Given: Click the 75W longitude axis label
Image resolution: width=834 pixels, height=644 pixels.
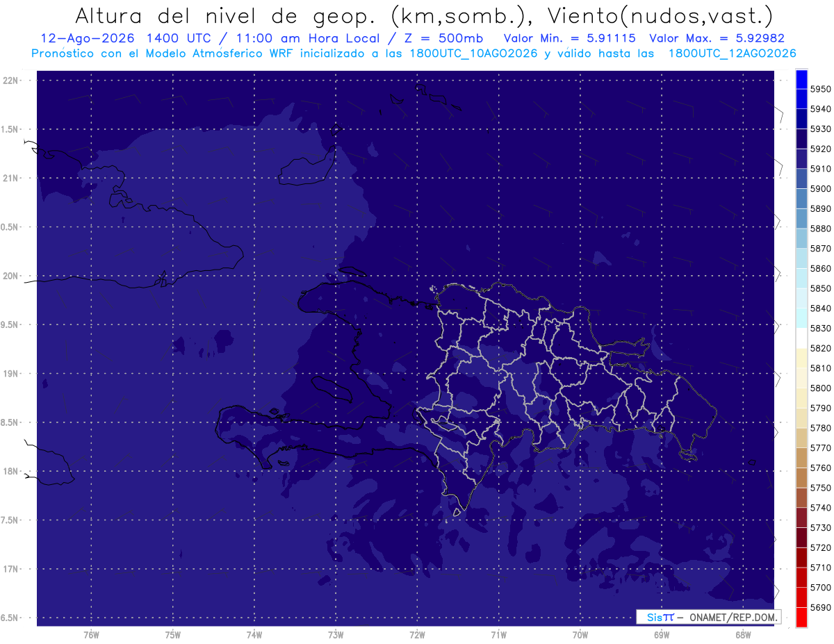Looking at the screenshot, I should (x=173, y=635).
